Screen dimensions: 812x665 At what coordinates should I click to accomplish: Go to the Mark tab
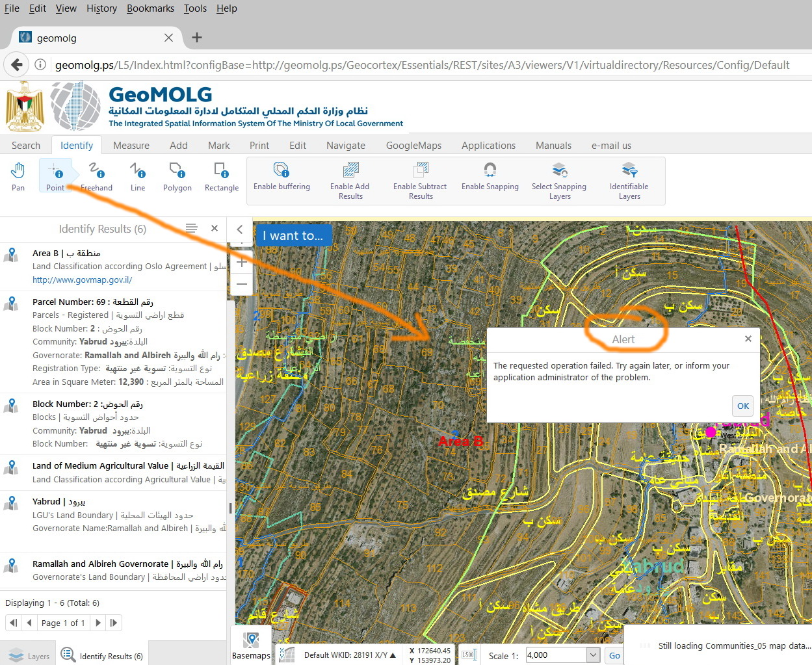click(x=219, y=146)
